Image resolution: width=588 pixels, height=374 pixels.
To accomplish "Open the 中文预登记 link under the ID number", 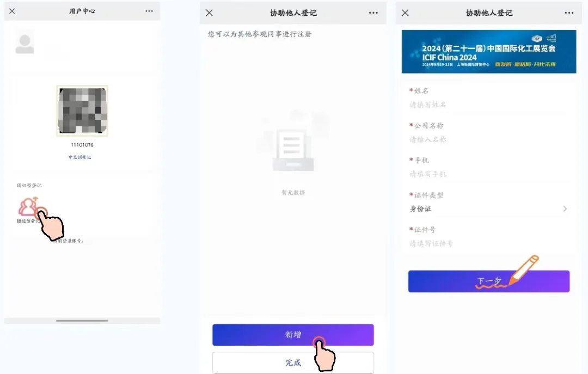I will [x=79, y=157].
